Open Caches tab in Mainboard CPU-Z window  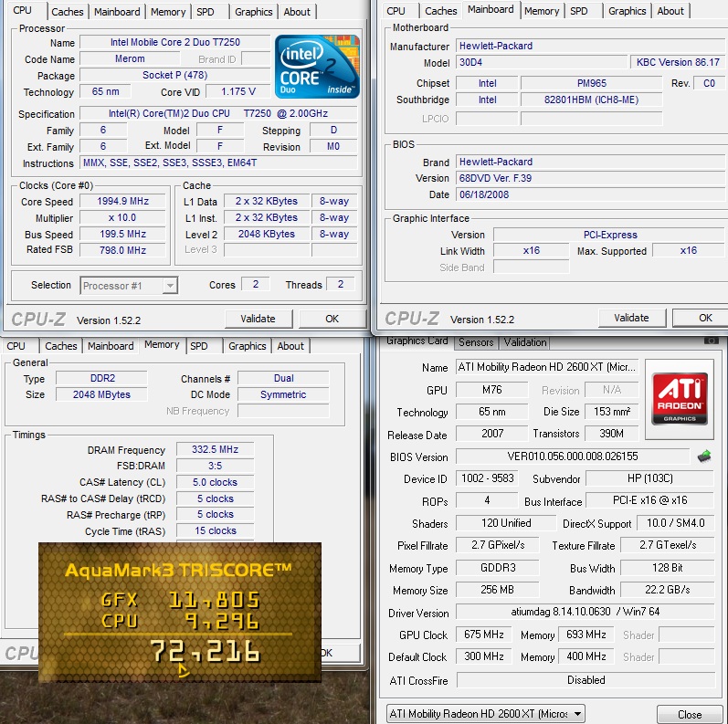(x=441, y=11)
